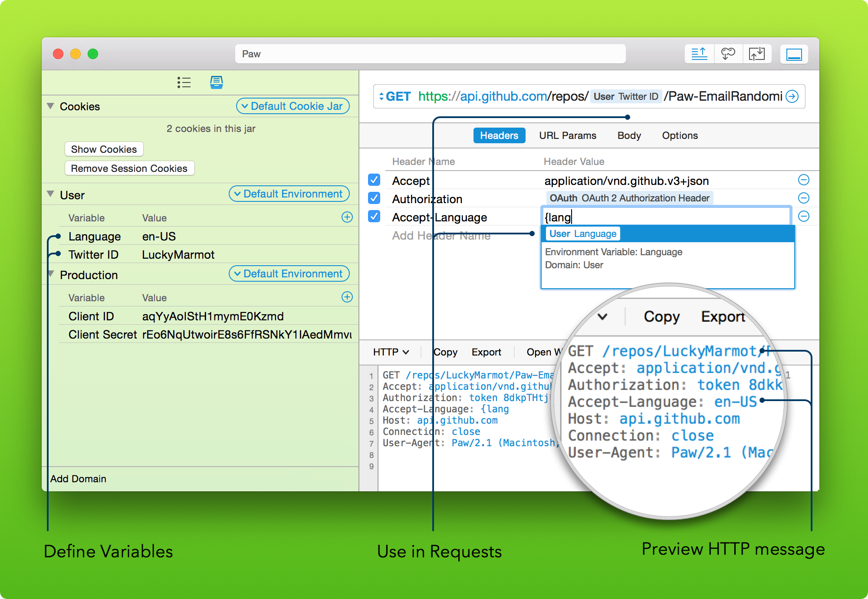Screen dimensions: 868x599
Task: Switch to the Headers tab
Action: click(x=499, y=135)
